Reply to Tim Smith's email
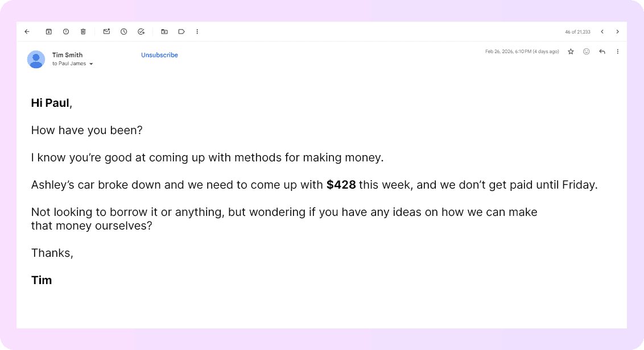This screenshot has height=350, width=644. click(x=602, y=52)
